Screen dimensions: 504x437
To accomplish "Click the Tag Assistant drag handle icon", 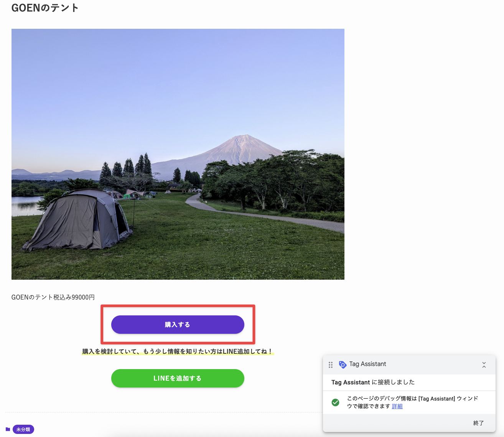I will click(x=331, y=364).
